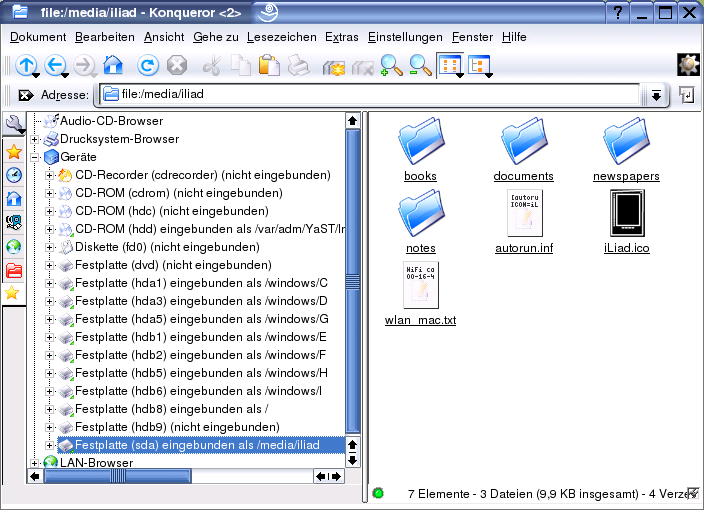The image size is (704, 510).
Task: Select Festplatte (hdb9) (nicht eingebunden) row
Action: point(177,427)
